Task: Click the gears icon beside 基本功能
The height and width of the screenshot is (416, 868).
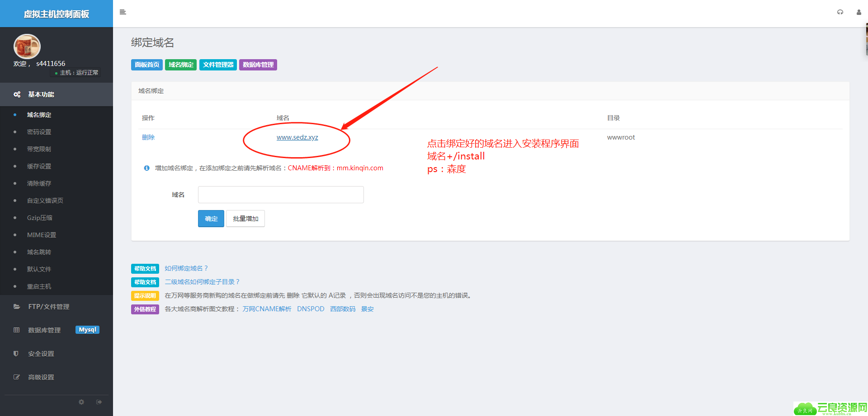Action: 17,94
